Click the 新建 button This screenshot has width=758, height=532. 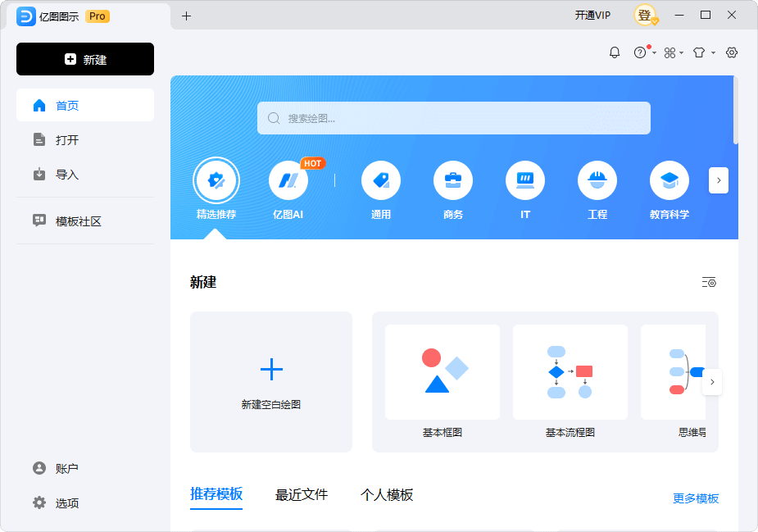click(x=84, y=59)
